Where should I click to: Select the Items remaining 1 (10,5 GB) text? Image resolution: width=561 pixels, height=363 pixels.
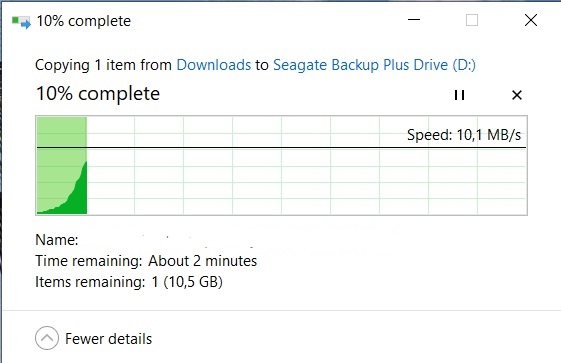[129, 282]
